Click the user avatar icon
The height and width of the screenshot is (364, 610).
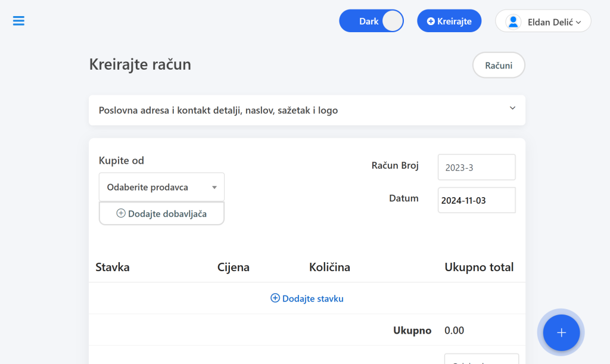(513, 22)
